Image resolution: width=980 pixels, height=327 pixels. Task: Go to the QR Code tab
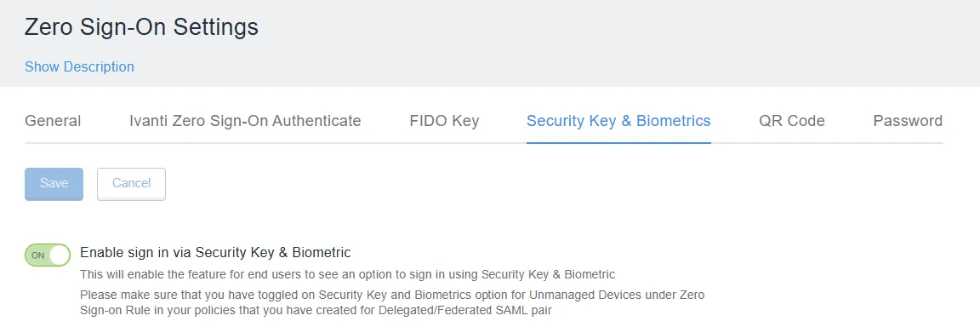[792, 121]
